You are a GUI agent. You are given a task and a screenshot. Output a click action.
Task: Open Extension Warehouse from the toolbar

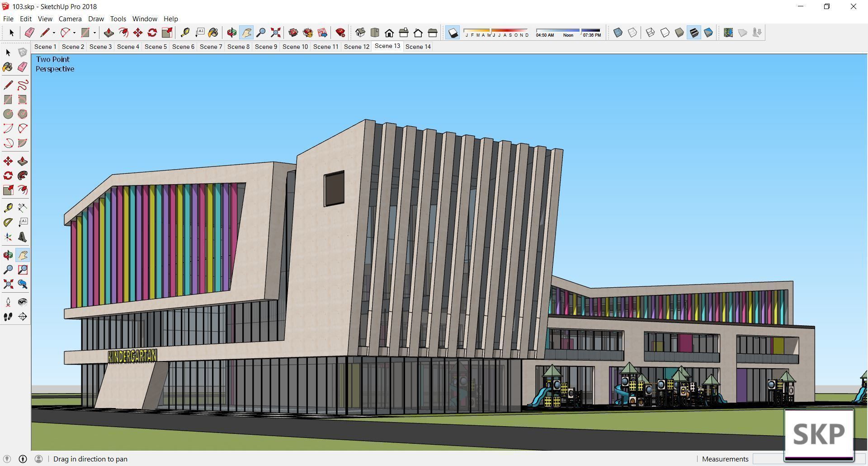point(308,33)
